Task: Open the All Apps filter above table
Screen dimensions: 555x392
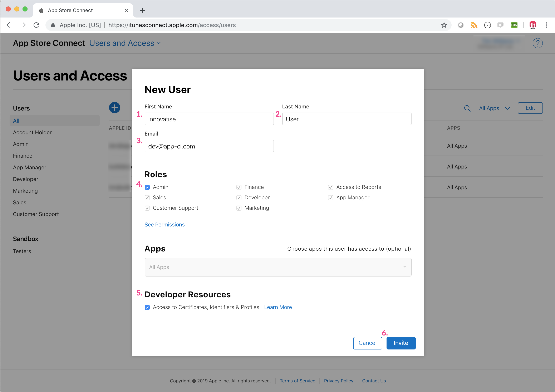Action: click(495, 108)
